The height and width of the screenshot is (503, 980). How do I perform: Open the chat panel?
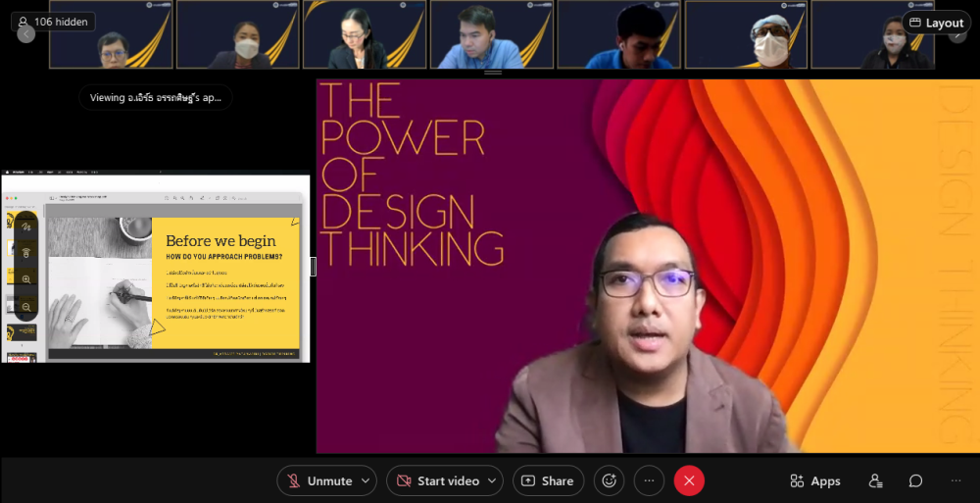click(x=915, y=480)
